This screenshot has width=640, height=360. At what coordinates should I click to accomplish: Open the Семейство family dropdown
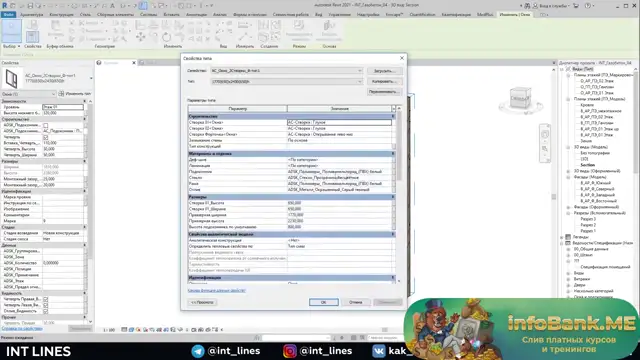point(286,71)
